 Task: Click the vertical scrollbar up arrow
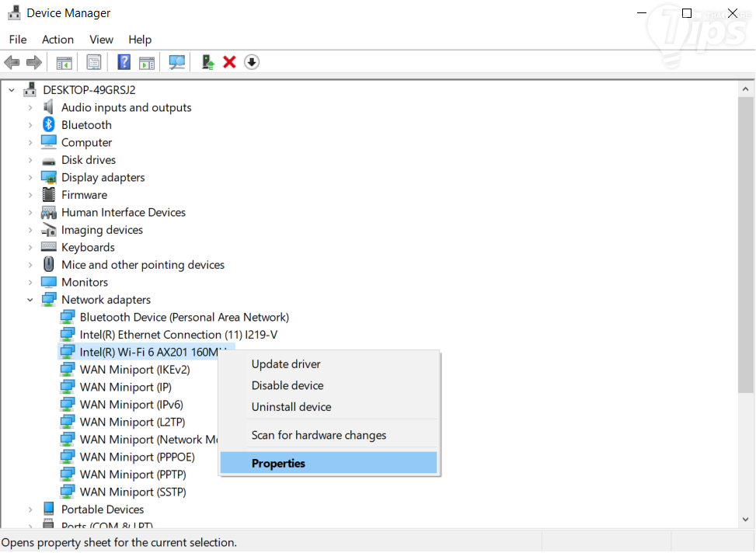coord(745,89)
